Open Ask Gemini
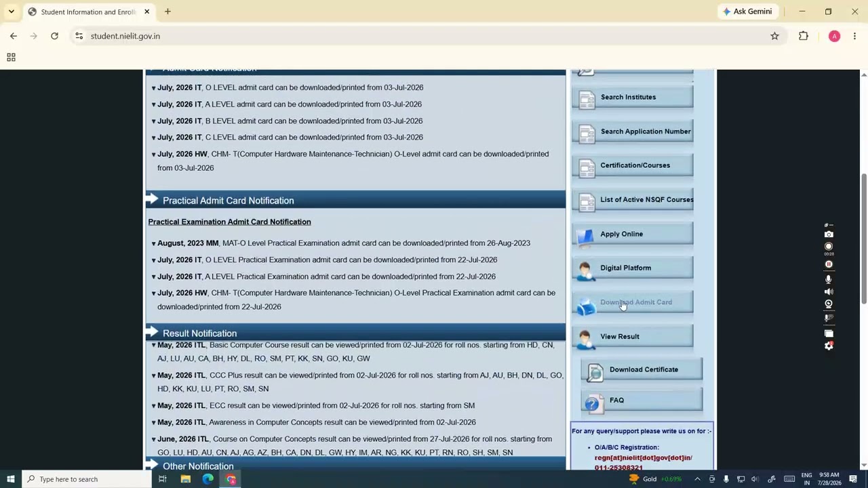 coord(747,12)
